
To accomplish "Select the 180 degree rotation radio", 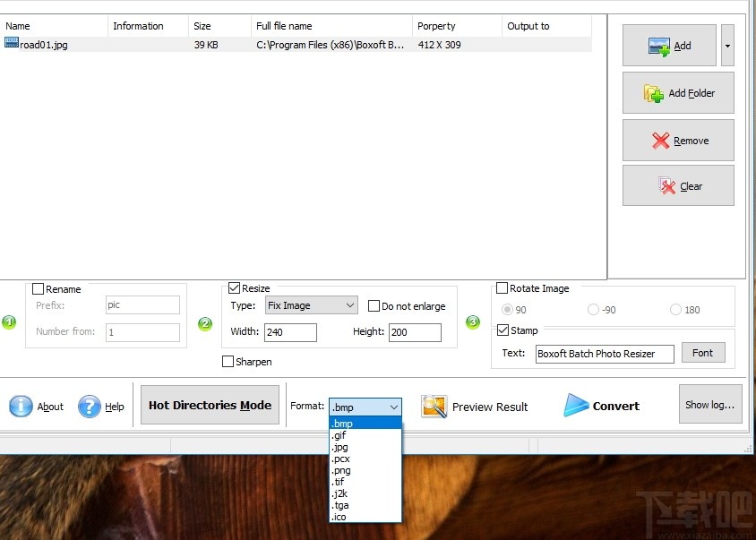I will point(675,309).
